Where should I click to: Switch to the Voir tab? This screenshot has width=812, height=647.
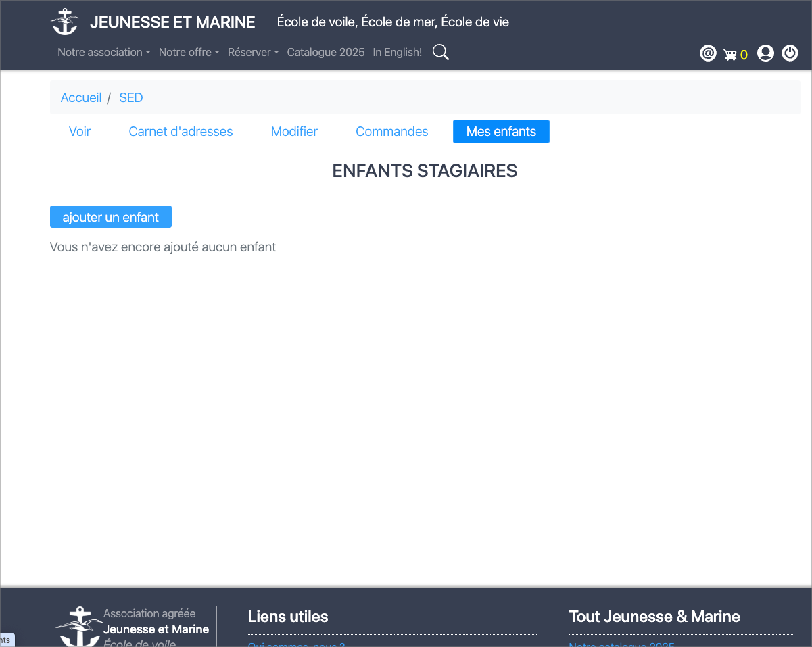[x=80, y=132]
